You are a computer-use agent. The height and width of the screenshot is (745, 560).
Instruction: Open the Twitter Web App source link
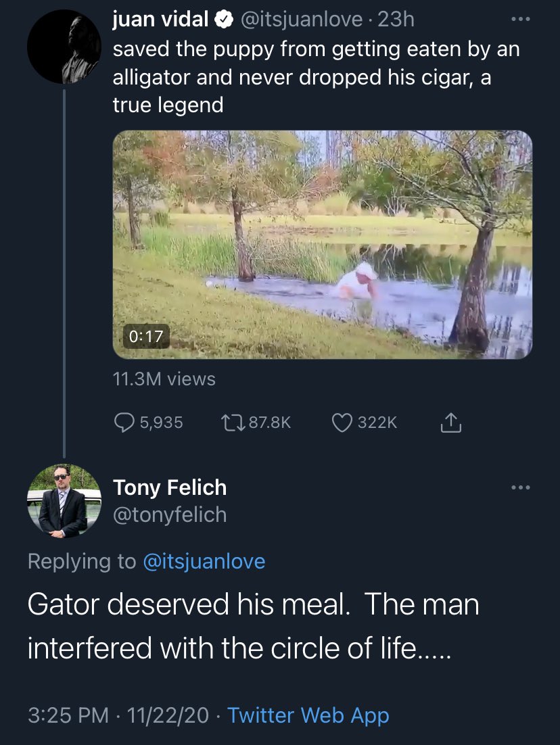(308, 715)
